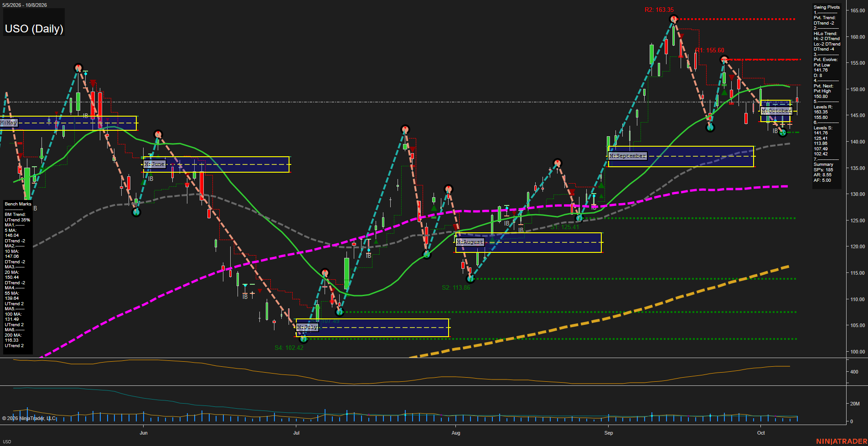The image size is (868, 446).
Task: Select the M:August monthly range label
Action: 470,242
